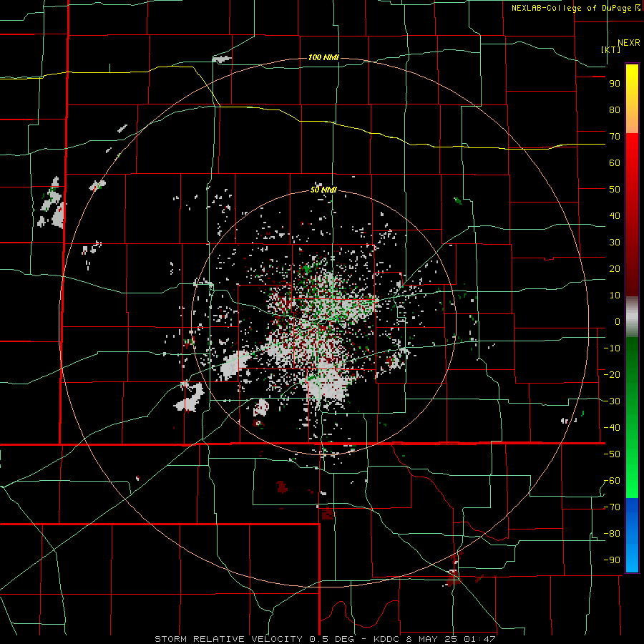This screenshot has height=644, width=644.
Task: Select the 50 NMI range ring label
Action: point(323,190)
